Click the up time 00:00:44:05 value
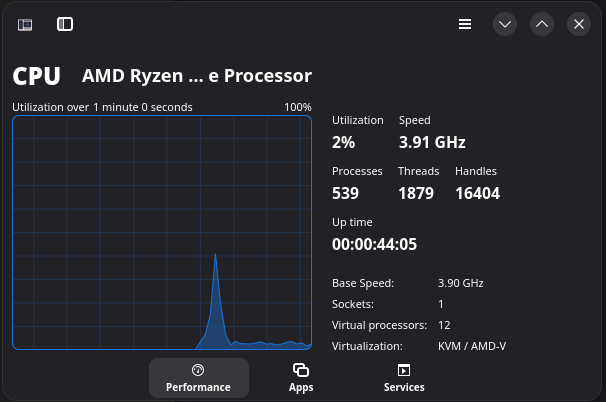 click(x=374, y=244)
